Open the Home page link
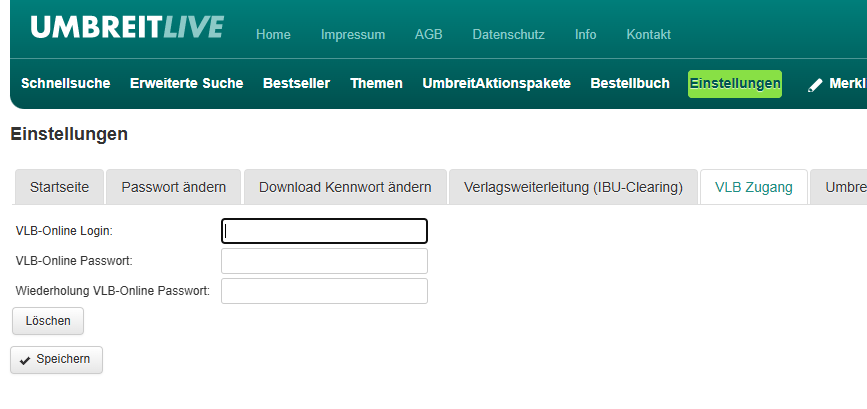Screen dimensions: 867x409 [x=273, y=35]
